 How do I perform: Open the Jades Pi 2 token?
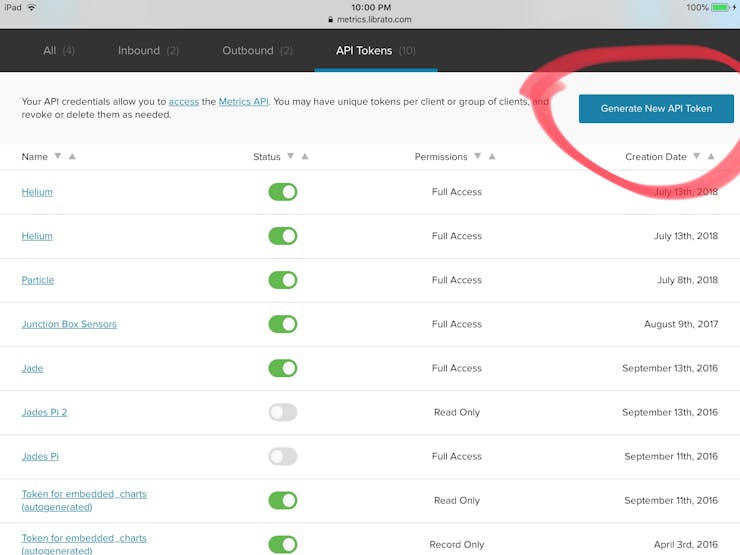tap(44, 412)
